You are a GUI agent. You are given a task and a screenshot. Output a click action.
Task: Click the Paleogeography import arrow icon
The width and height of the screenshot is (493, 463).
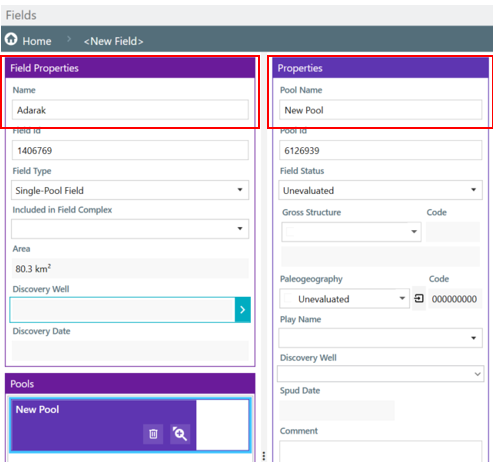(x=419, y=298)
